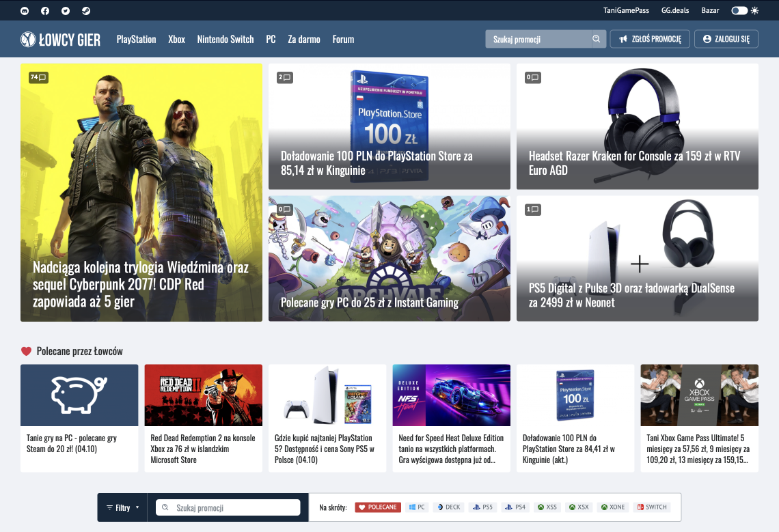Screen dimensions: 779x532
Task: Click the PS5 console with Ratchet thumbnail
Action: (x=327, y=395)
